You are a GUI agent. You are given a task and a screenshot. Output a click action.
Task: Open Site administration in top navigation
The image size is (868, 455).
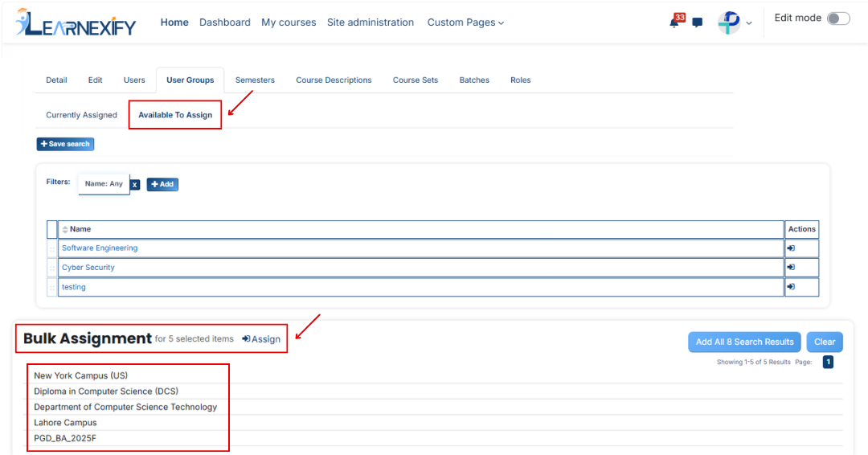(371, 23)
